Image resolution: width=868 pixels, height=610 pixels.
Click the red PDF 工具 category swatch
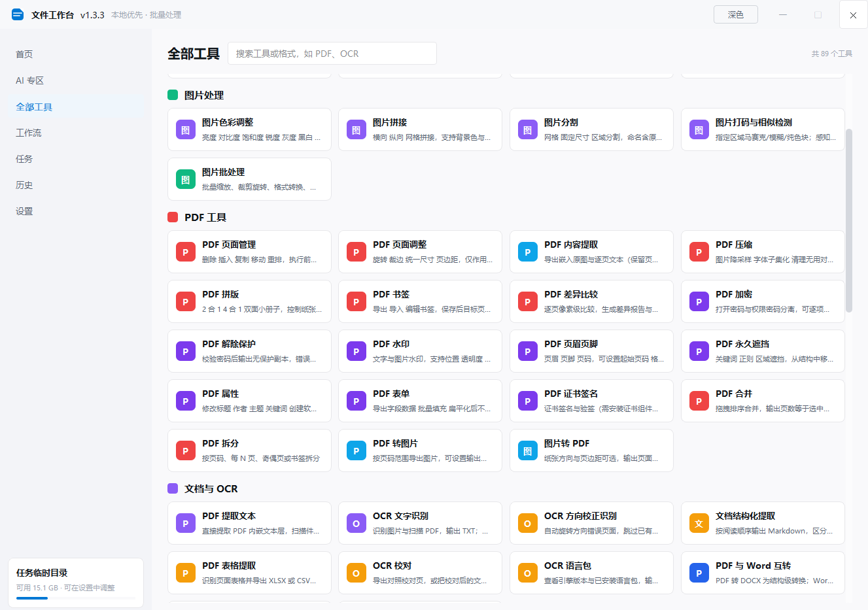click(x=173, y=217)
